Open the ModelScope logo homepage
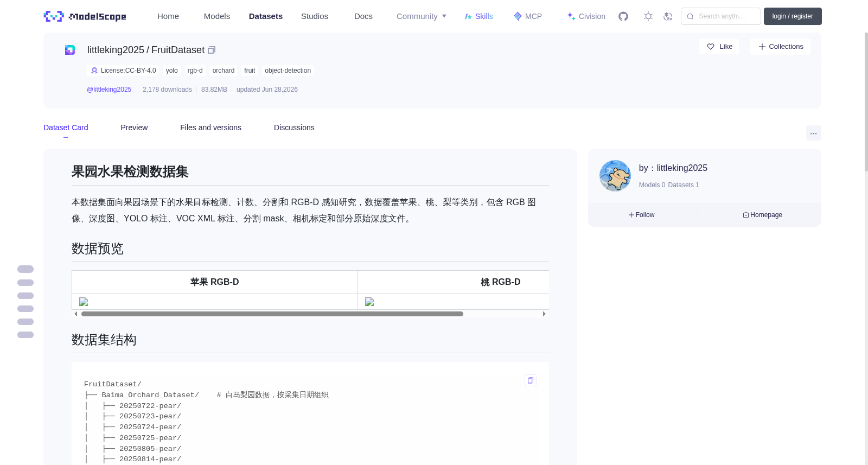 (x=85, y=16)
